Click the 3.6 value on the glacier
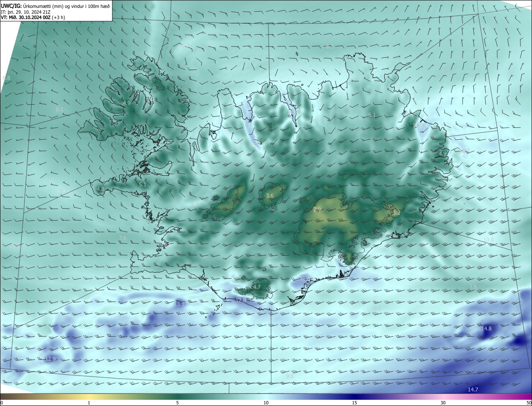 click(x=270, y=196)
